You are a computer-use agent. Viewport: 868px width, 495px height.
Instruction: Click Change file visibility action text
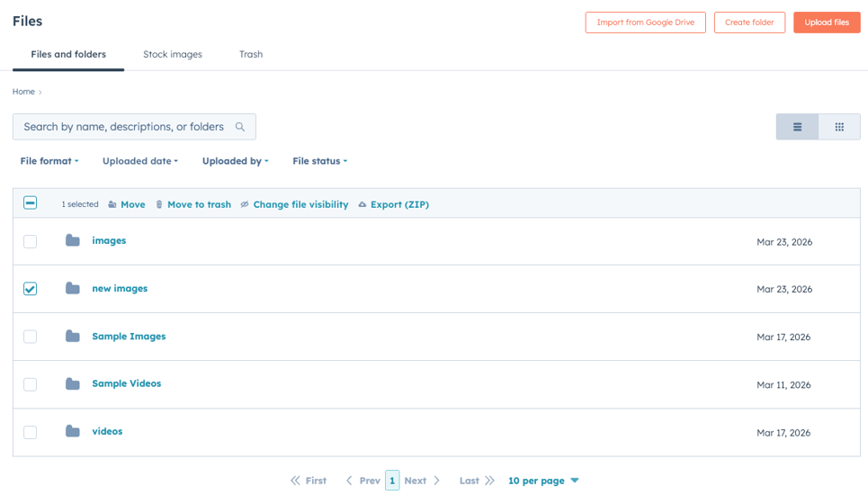tap(300, 204)
